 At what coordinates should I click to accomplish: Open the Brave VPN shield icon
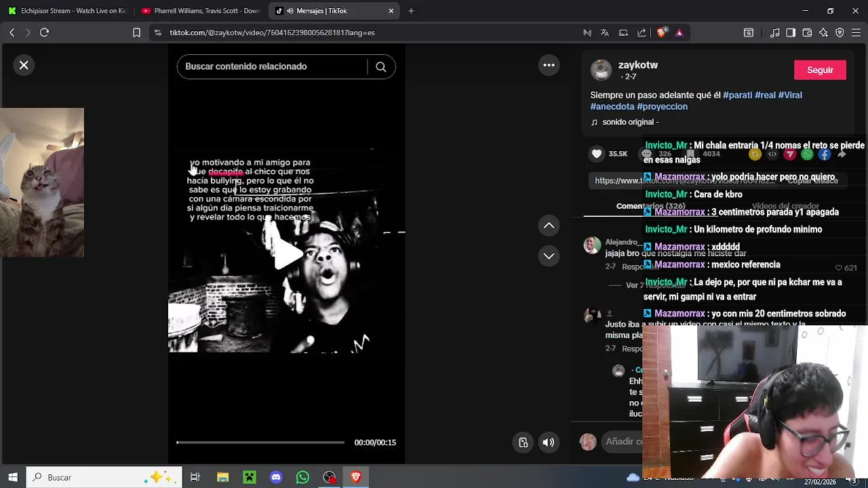(840, 33)
